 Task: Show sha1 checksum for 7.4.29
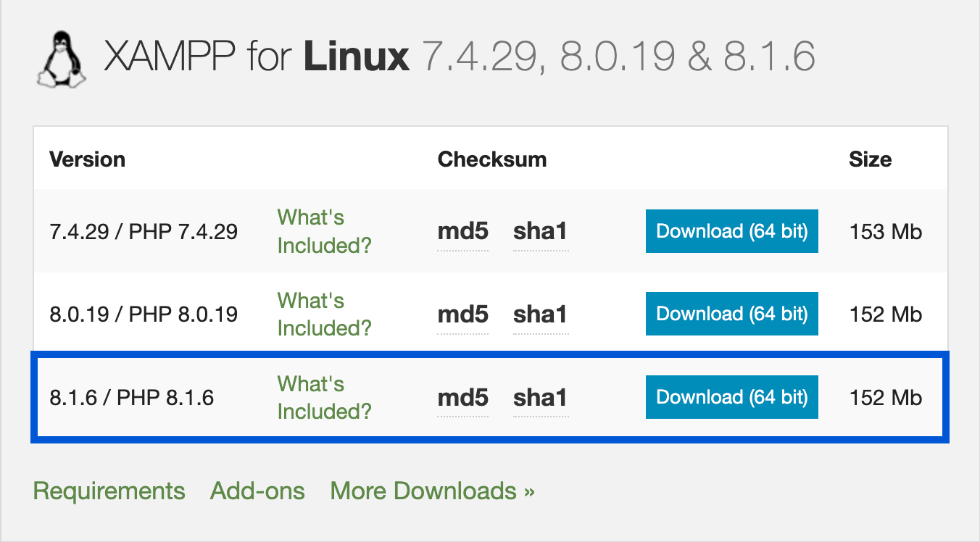pyautogui.click(x=540, y=232)
